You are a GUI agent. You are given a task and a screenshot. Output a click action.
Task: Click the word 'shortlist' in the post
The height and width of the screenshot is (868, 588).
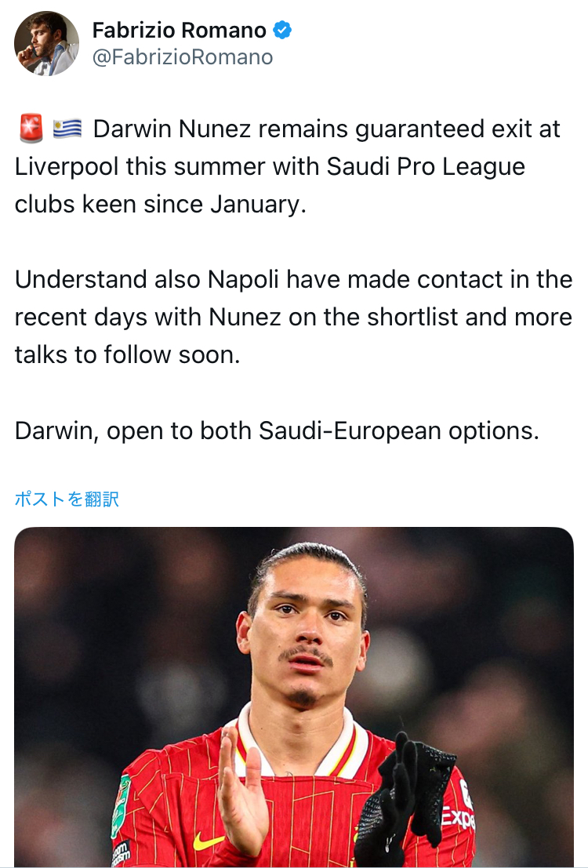pos(427,318)
